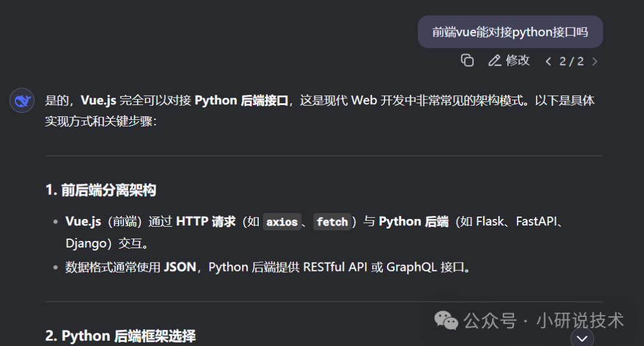
Task: Click the 2/2 version indicator
Action: (x=572, y=60)
